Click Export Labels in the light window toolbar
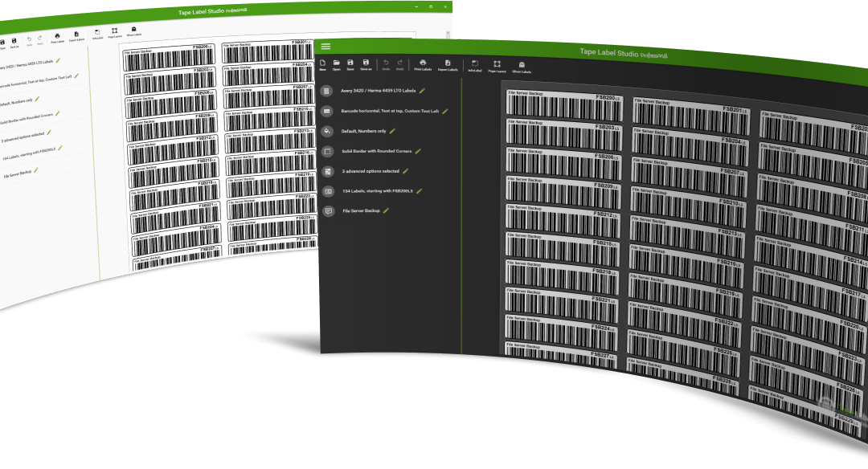The width and height of the screenshot is (868, 469). (76, 36)
